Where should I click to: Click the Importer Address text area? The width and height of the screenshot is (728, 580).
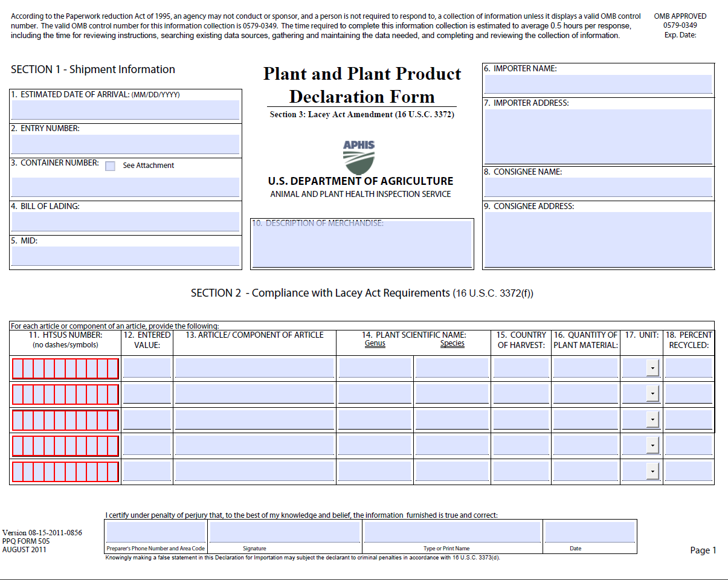(598, 137)
